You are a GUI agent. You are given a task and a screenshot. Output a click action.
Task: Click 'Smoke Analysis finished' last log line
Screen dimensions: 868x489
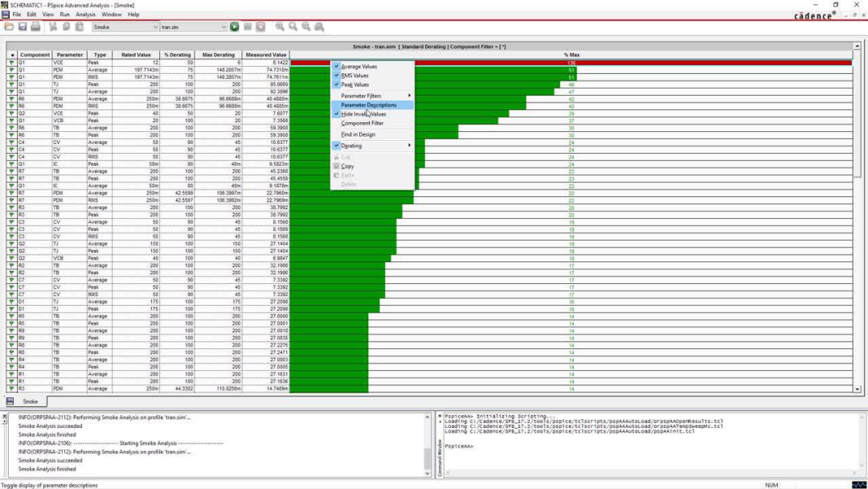click(47, 469)
